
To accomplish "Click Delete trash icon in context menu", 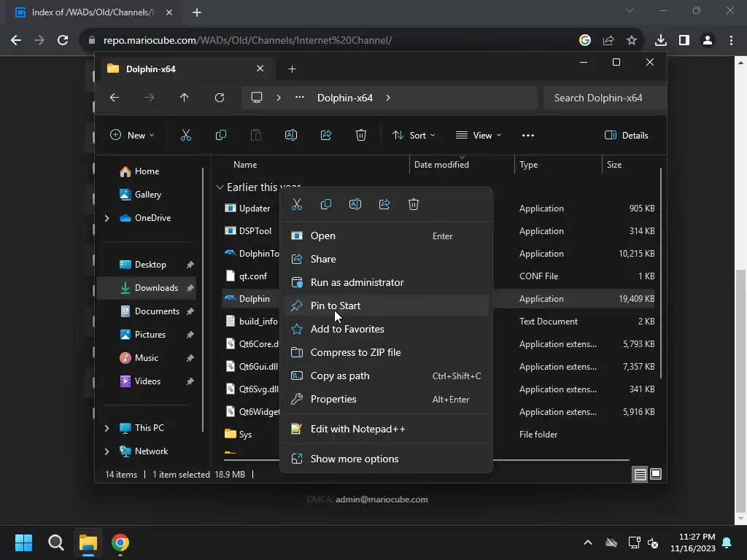I will tap(414, 204).
